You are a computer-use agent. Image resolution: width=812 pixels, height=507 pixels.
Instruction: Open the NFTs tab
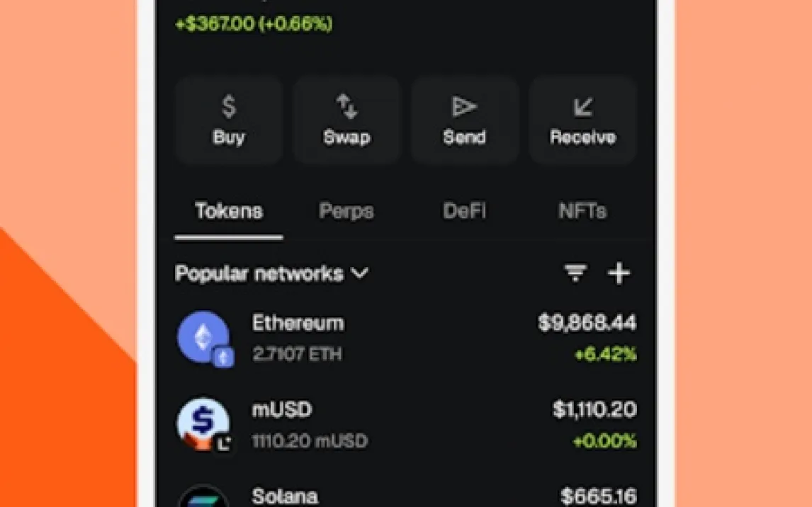click(582, 211)
